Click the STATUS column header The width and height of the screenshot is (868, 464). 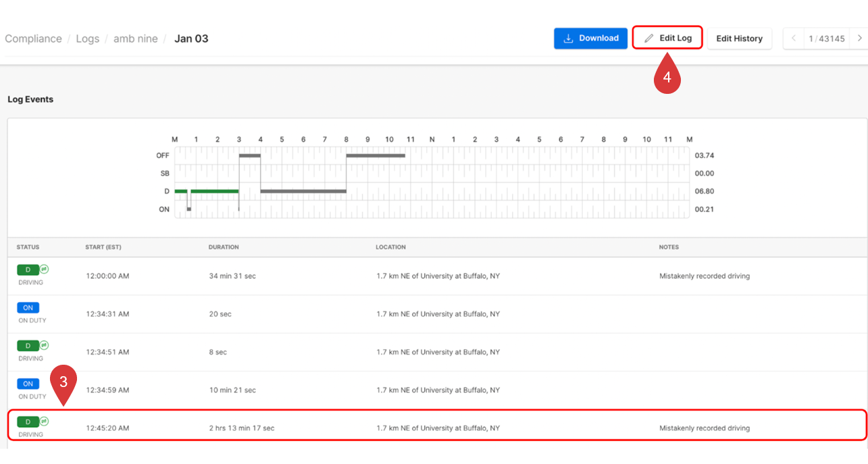(x=28, y=247)
